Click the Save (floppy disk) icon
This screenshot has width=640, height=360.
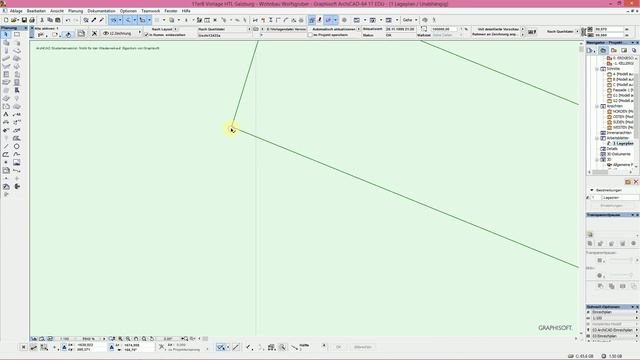click(24, 20)
